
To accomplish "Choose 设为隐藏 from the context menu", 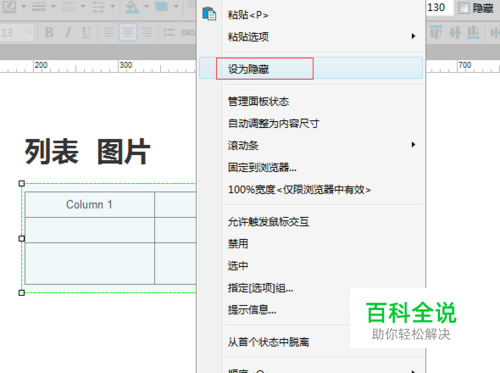I will click(x=311, y=68).
